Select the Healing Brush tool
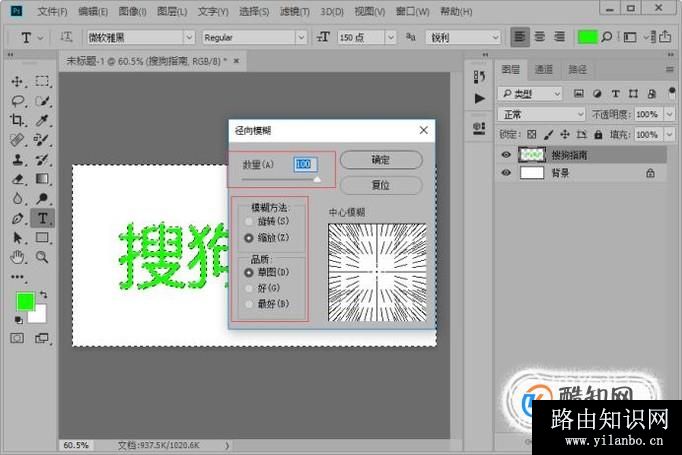Image resolution: width=682 pixels, height=455 pixels. coord(17,140)
